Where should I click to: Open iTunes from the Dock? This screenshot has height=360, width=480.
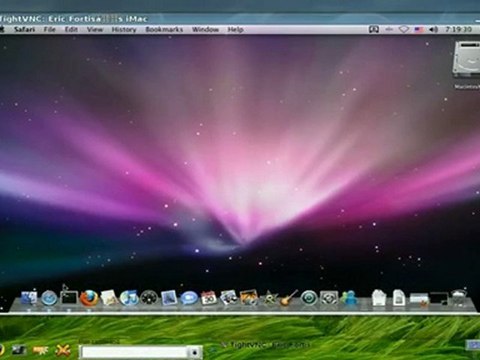[129, 298]
